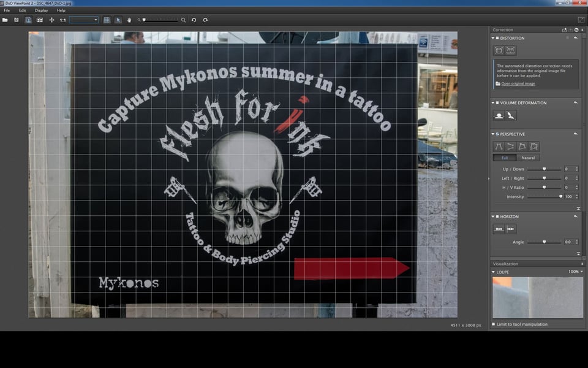588x368 pixels.
Task: Reset the Horizon settings
Action: [x=576, y=217]
